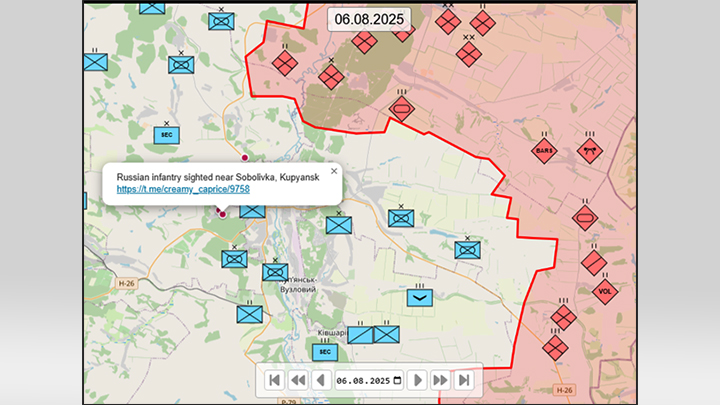Select the red unit marker right of BARS
This screenshot has width=720, height=405.
[x=590, y=151]
